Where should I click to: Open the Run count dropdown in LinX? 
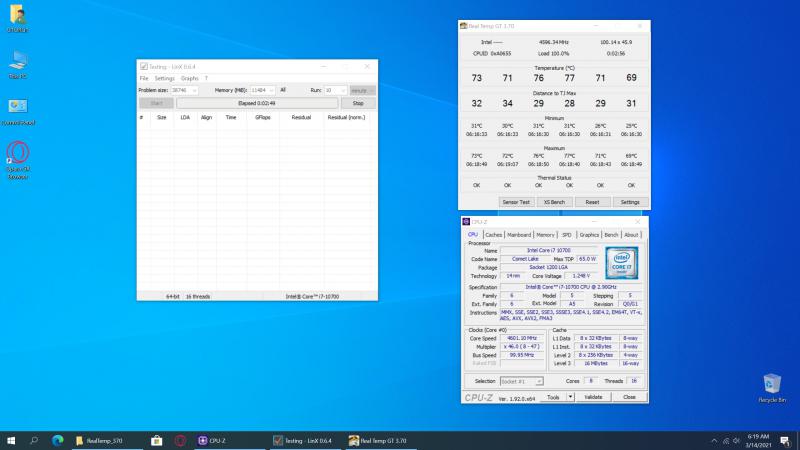343,90
